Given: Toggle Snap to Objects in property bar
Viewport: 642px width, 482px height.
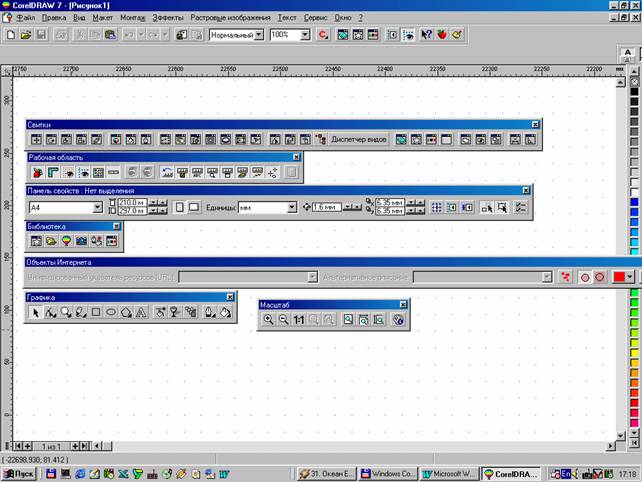Looking at the screenshot, I should [x=467, y=207].
